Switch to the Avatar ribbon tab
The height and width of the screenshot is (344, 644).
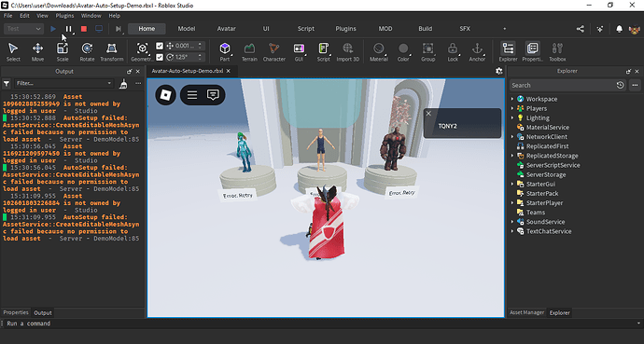point(226,29)
